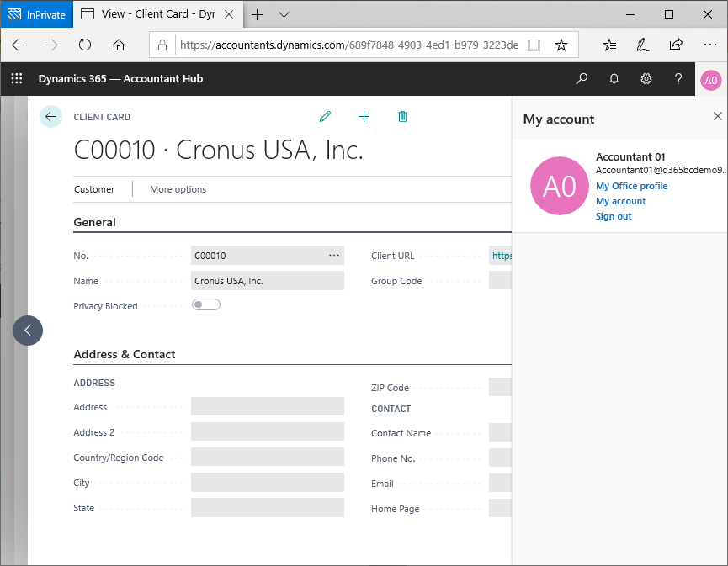Click the browser Forward arrow
The height and width of the screenshot is (566, 728).
click(x=51, y=45)
